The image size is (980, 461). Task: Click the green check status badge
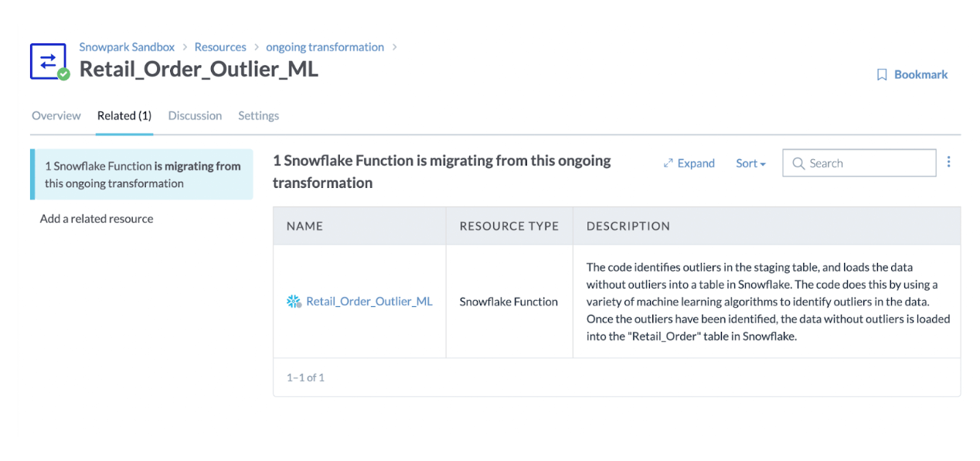[x=63, y=74]
